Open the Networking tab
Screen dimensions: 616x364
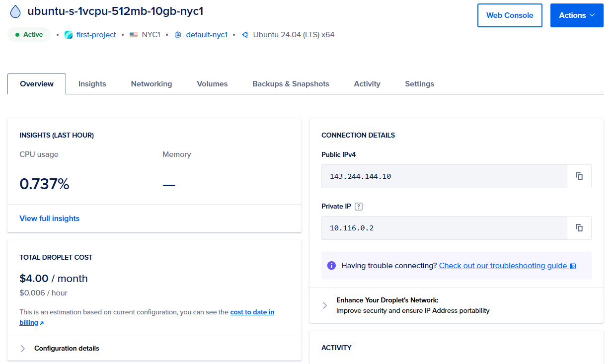click(152, 84)
